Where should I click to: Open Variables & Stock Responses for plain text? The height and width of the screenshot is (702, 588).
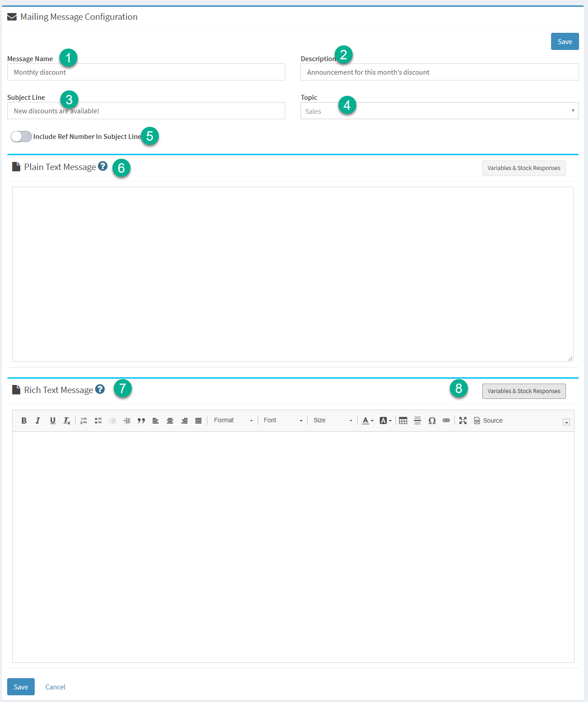pyautogui.click(x=524, y=168)
